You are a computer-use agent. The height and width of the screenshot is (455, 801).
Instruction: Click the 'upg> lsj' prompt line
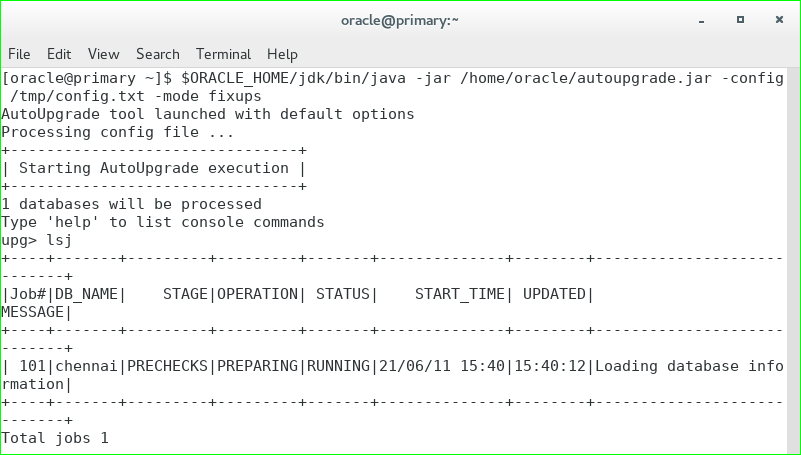pyautogui.click(x=36, y=240)
